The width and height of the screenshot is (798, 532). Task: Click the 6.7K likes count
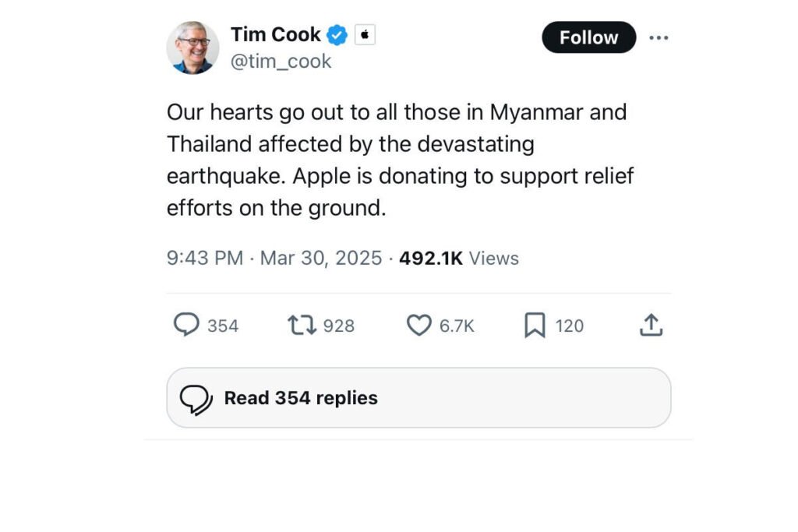click(457, 326)
